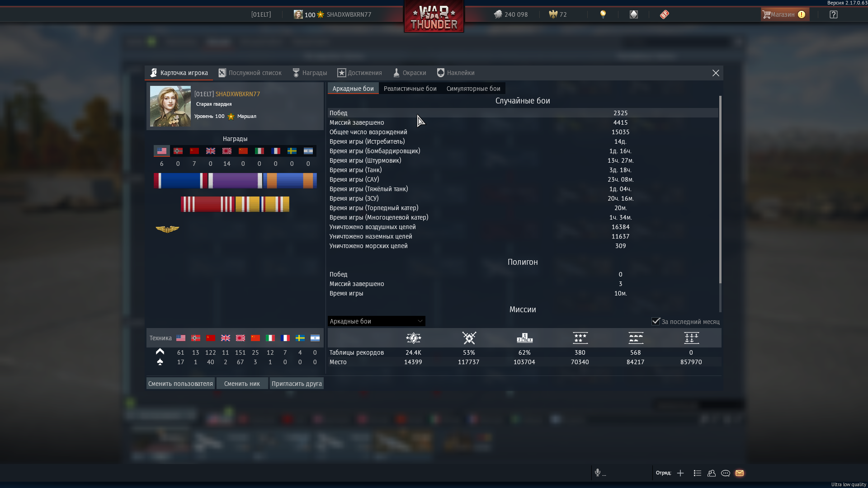Click the SHADXWBXRN77 nickname in player card
The width and height of the screenshot is (868, 488).
click(x=238, y=94)
